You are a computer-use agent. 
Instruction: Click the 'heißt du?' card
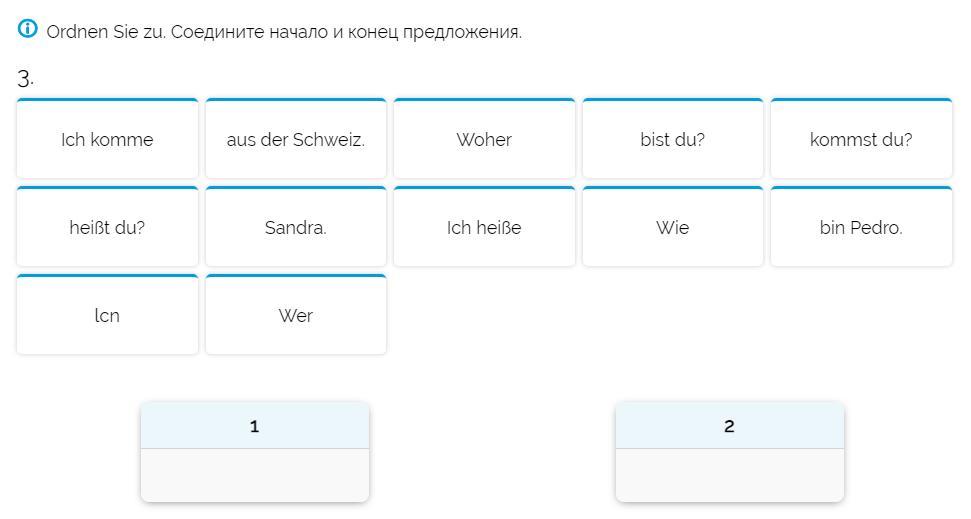pyautogui.click(x=107, y=228)
